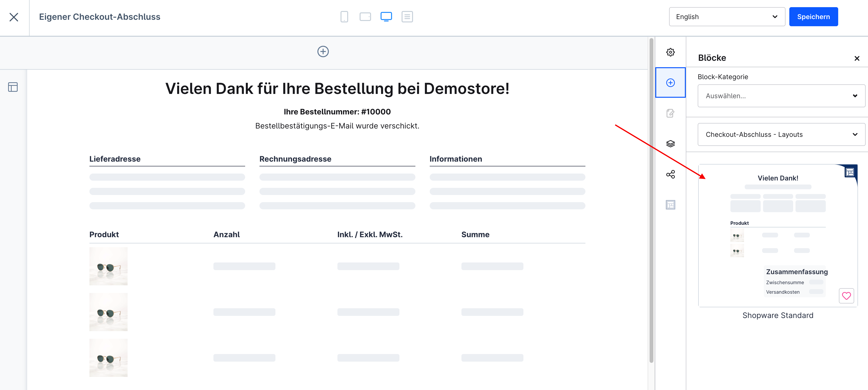Open form view list icon
Image resolution: width=868 pixels, height=390 pixels.
(407, 16)
